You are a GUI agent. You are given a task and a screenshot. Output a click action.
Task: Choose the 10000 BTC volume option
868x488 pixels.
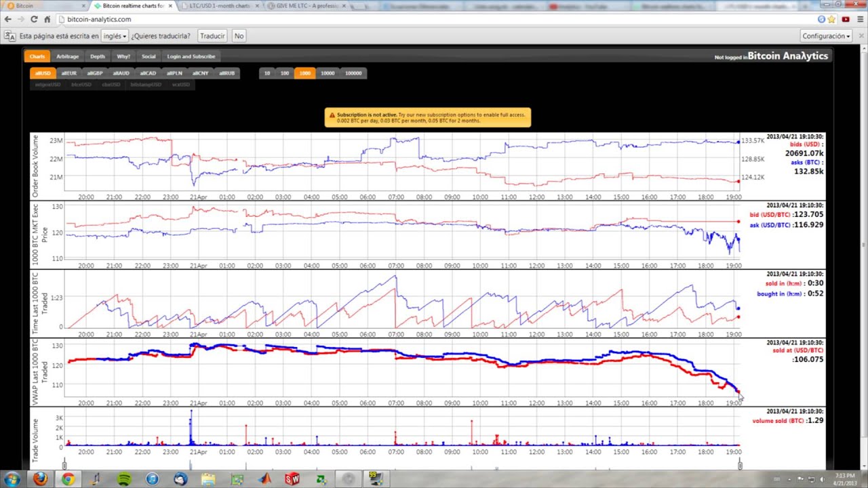[x=328, y=73]
